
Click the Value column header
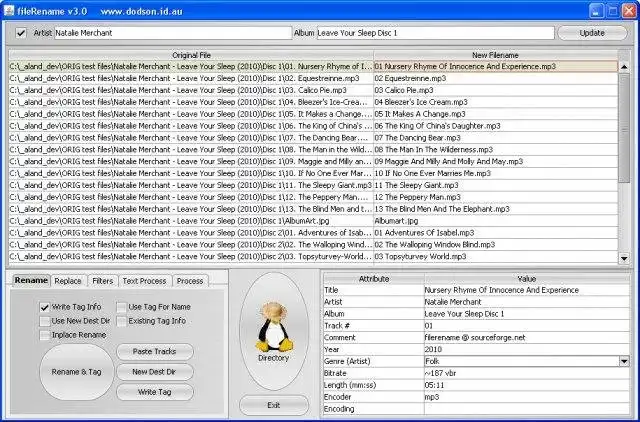(x=527, y=279)
